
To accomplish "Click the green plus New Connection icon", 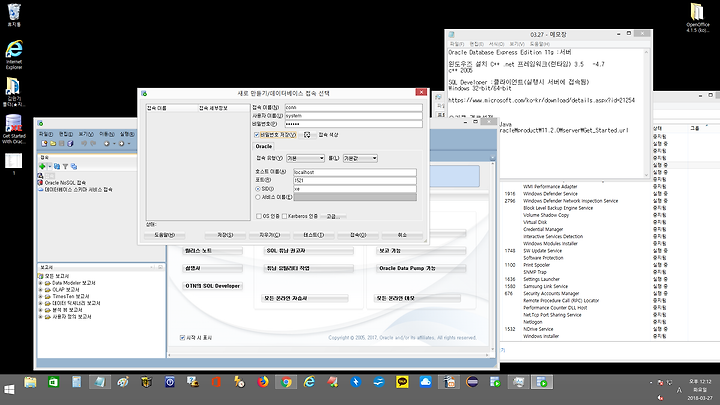I will coord(42,166).
